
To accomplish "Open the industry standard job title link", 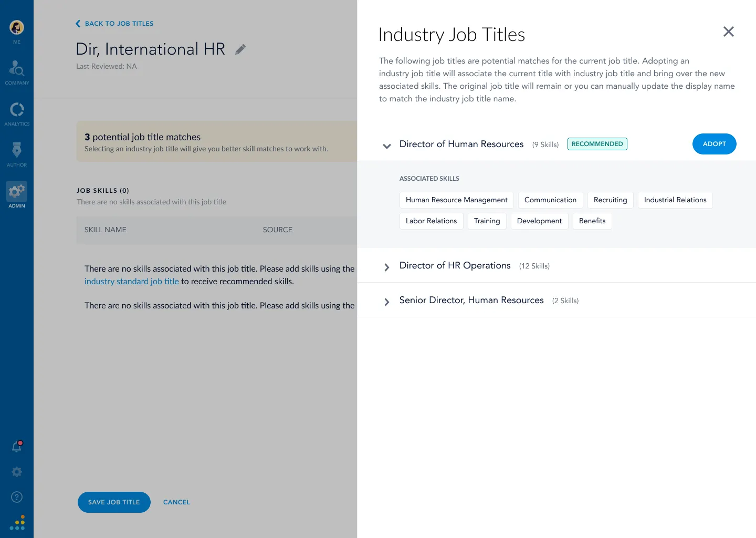I will pyautogui.click(x=132, y=282).
